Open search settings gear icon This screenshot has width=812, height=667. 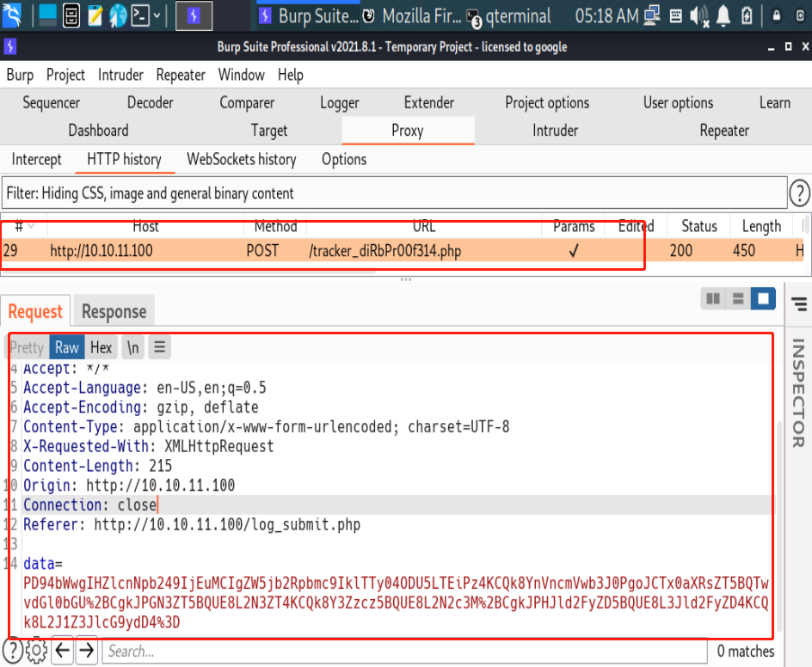(x=36, y=651)
